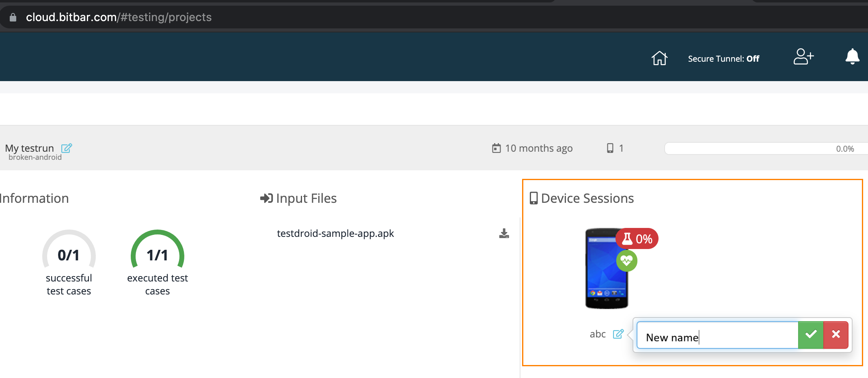Click the device count phone icon
Image resolution: width=868 pixels, height=378 pixels.
click(610, 148)
